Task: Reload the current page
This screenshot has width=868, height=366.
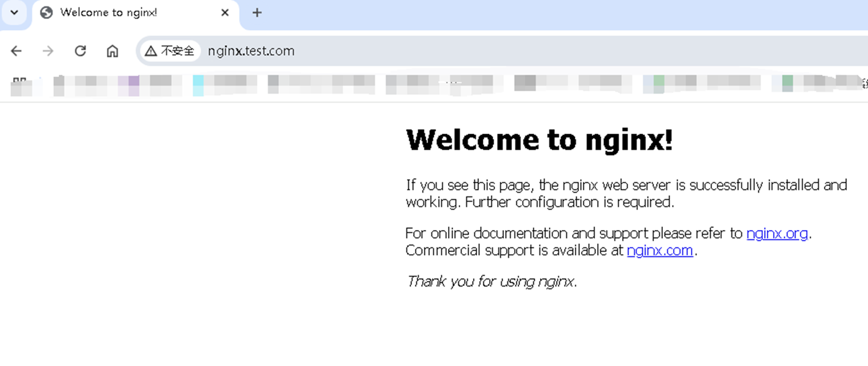Action: (x=80, y=51)
